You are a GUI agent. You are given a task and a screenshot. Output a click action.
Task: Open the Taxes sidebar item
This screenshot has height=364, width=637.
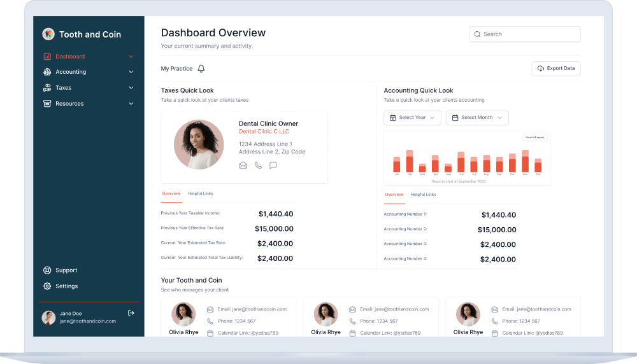(x=88, y=88)
